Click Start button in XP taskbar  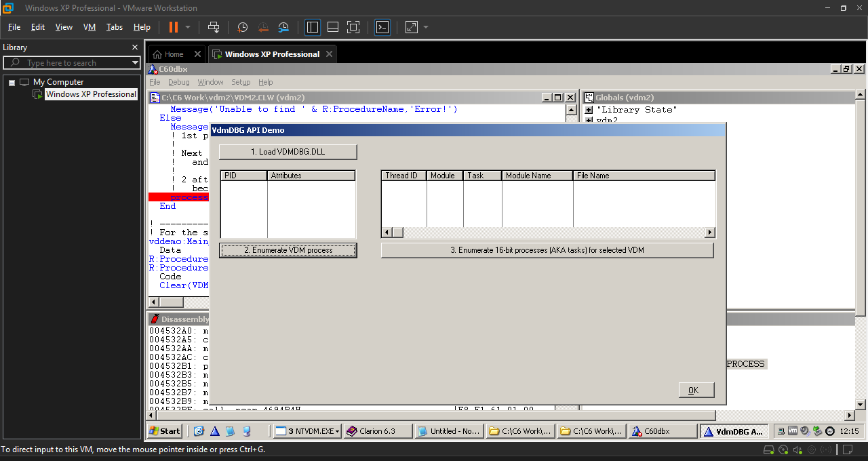click(x=165, y=431)
